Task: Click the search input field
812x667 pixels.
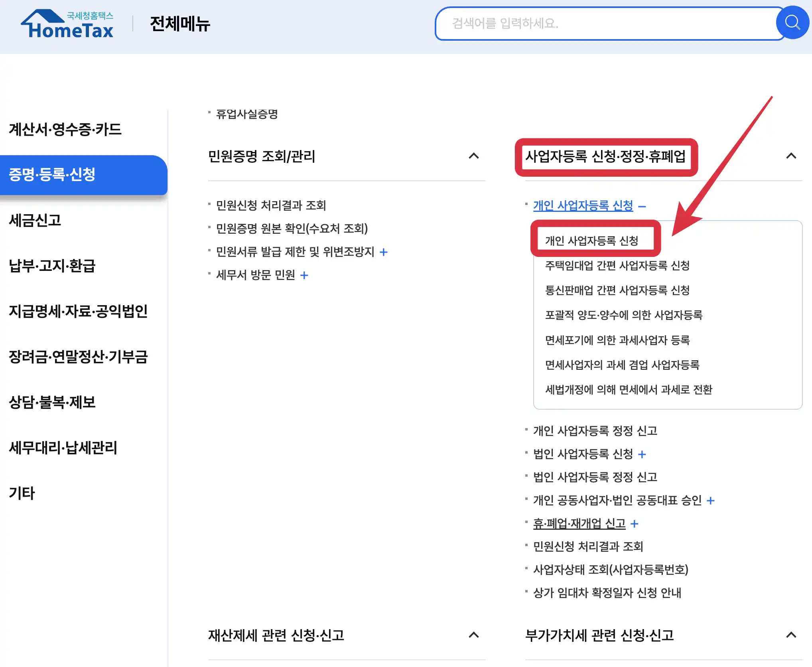Action: (x=598, y=24)
